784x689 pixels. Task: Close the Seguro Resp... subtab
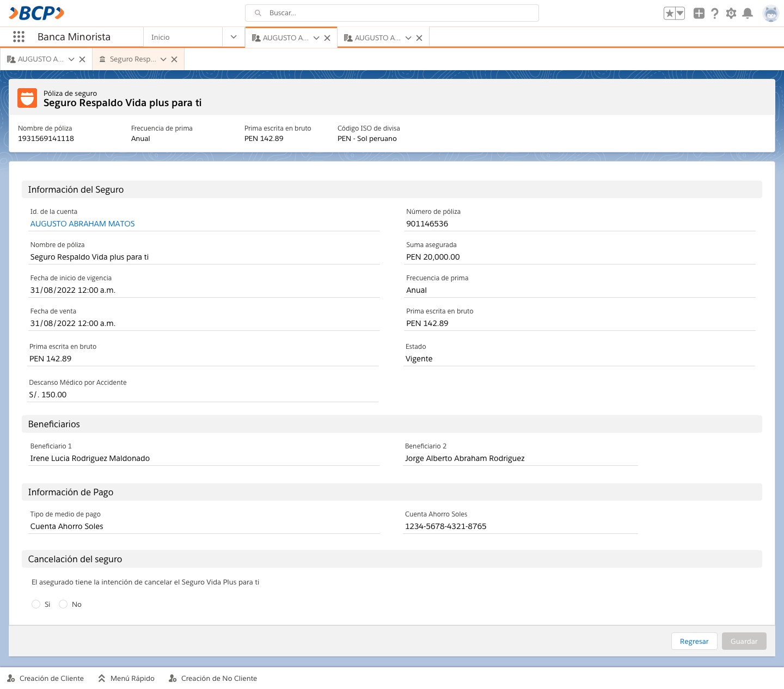174,59
